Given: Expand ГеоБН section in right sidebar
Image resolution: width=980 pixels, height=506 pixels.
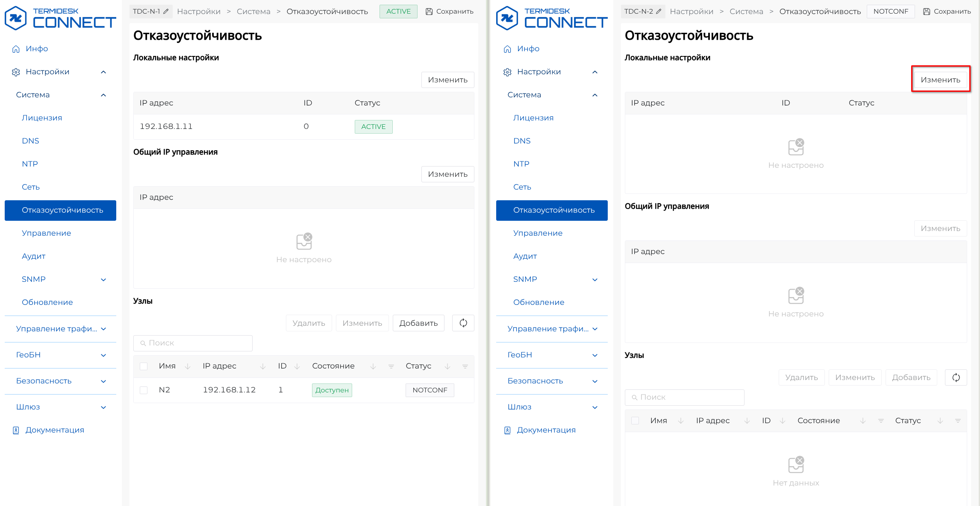Looking at the screenshot, I should [x=595, y=355].
